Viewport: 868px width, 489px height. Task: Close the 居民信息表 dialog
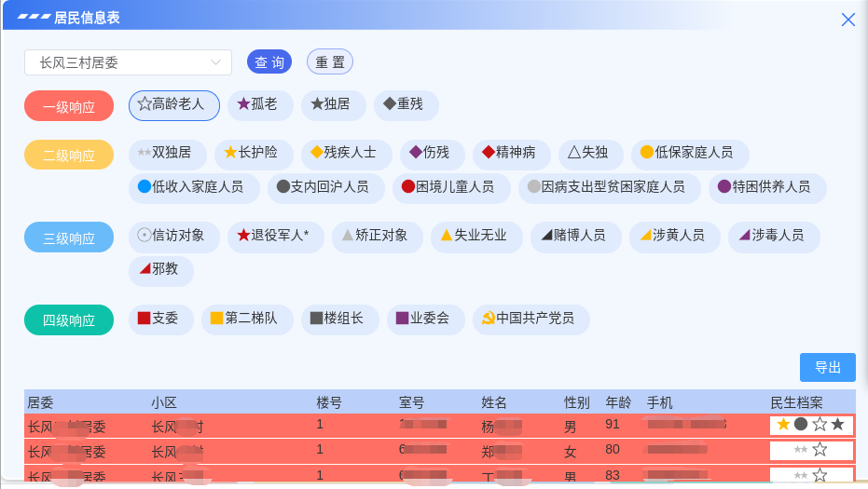847,20
